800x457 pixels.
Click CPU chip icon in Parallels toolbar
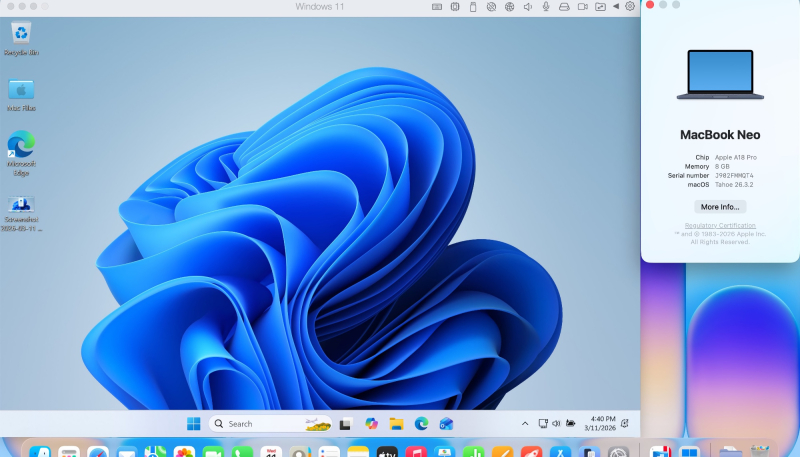coord(455,7)
